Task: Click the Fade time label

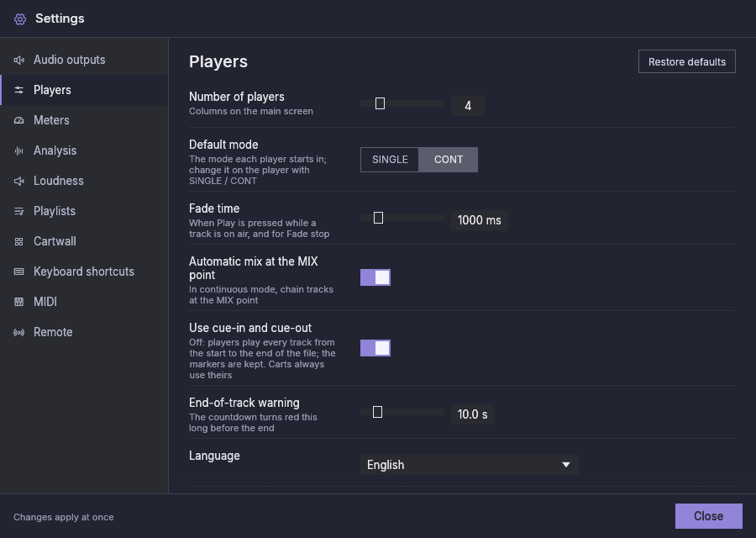Action: pyautogui.click(x=214, y=209)
